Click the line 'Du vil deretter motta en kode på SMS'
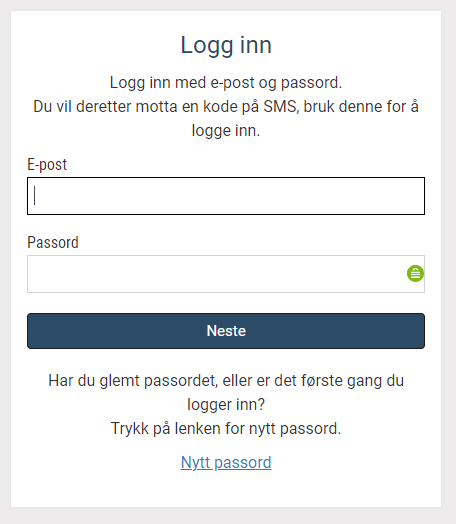The height and width of the screenshot is (524, 456). coord(165,107)
